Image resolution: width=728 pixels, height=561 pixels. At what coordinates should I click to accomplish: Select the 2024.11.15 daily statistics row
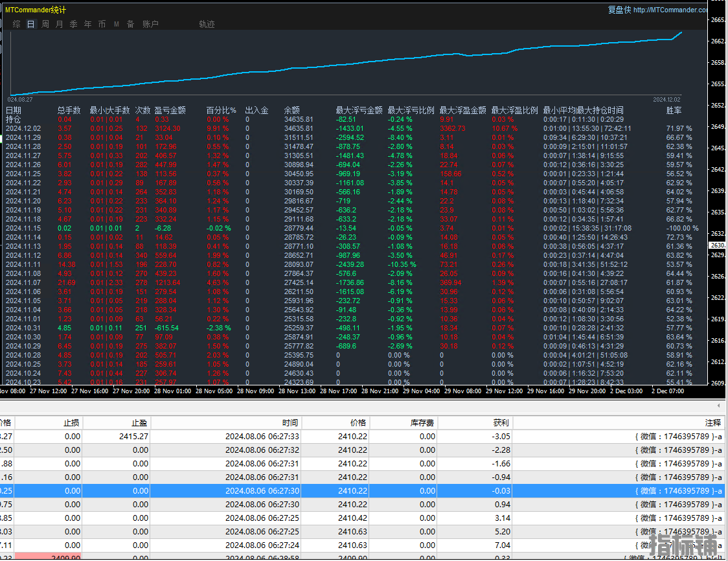pyautogui.click(x=352, y=229)
